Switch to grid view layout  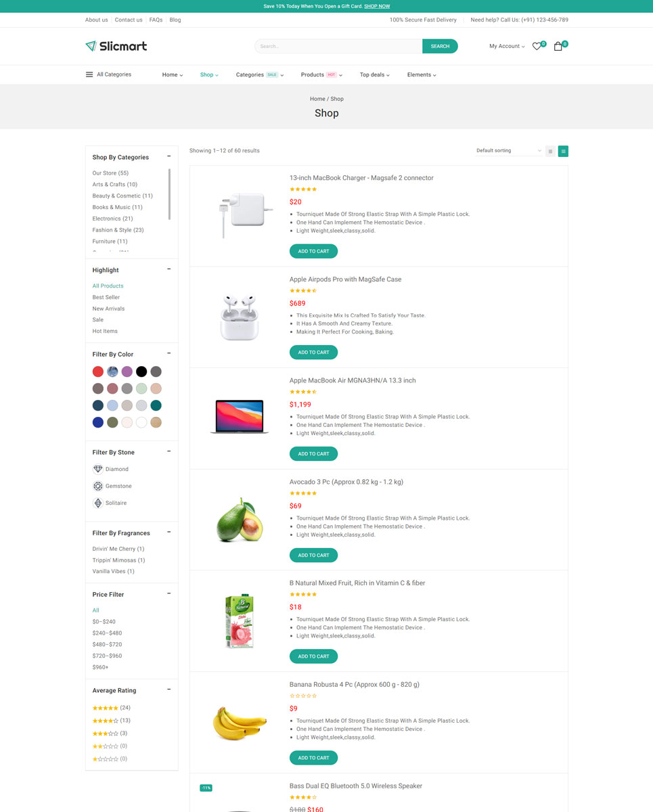pyautogui.click(x=550, y=151)
